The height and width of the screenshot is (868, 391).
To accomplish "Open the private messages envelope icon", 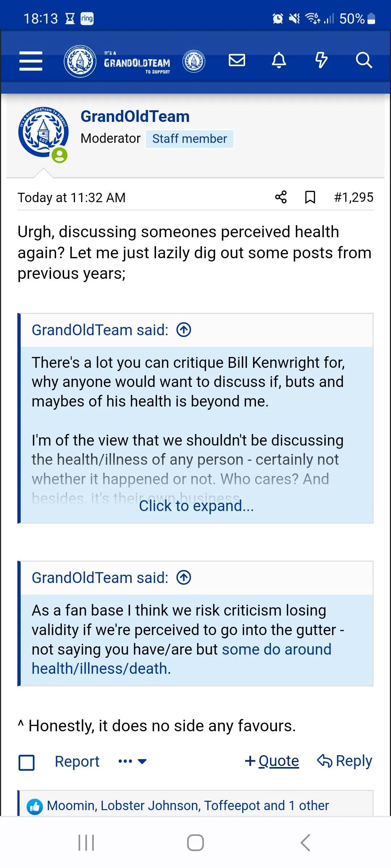I will 237,60.
